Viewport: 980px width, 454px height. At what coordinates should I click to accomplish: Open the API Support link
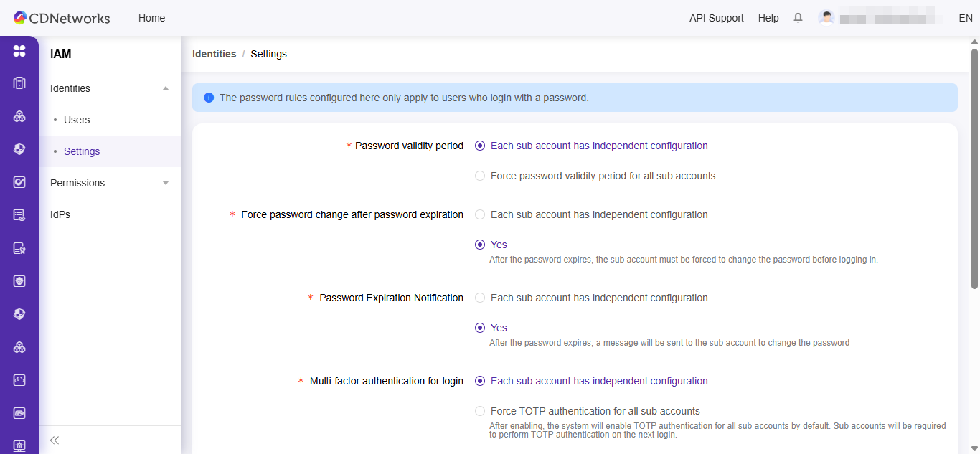pos(716,18)
